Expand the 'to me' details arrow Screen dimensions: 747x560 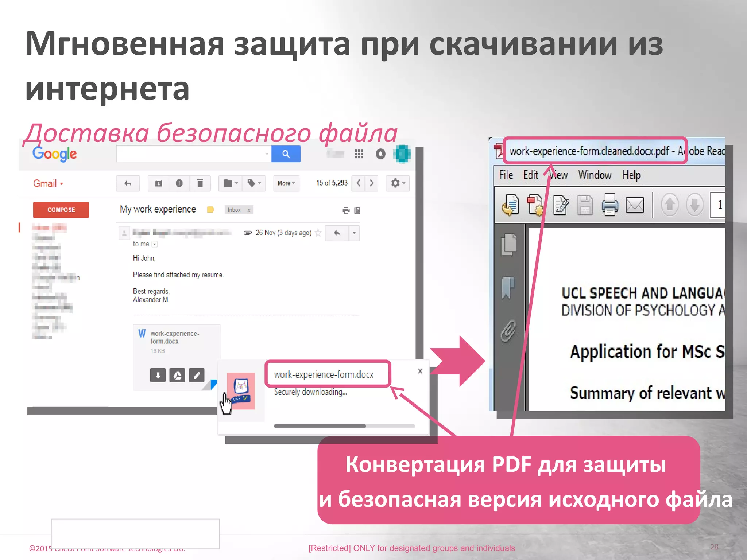(155, 244)
